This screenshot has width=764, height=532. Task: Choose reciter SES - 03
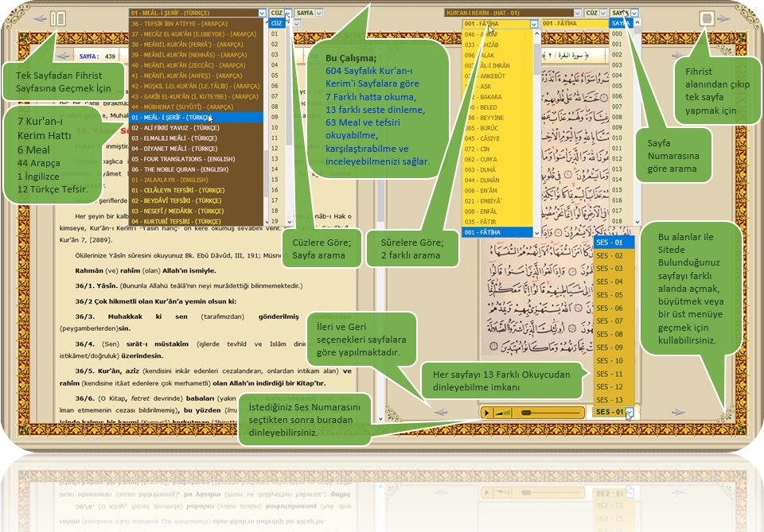pyautogui.click(x=614, y=269)
